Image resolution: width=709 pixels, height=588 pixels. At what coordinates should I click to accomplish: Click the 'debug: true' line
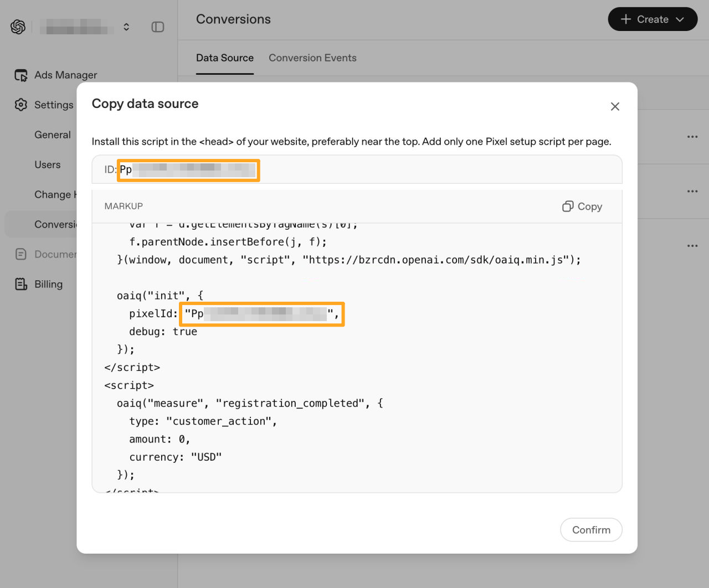click(x=163, y=332)
